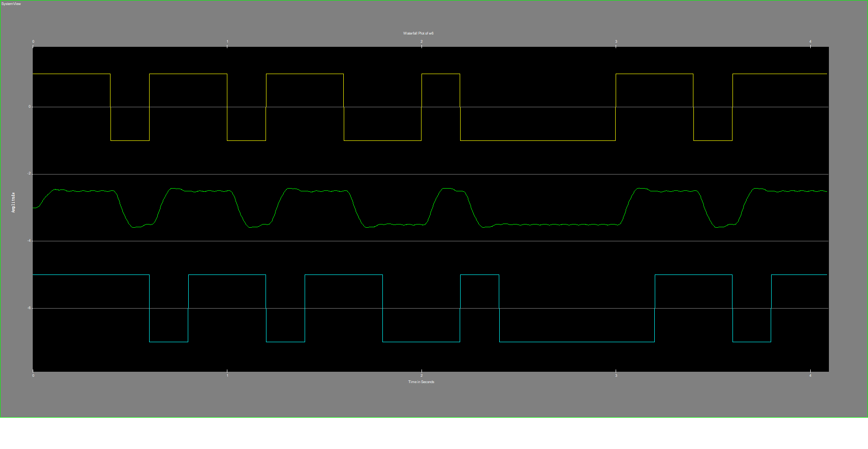Click tick label "1" on the top time axis
This screenshot has height=449, width=868.
click(x=227, y=41)
